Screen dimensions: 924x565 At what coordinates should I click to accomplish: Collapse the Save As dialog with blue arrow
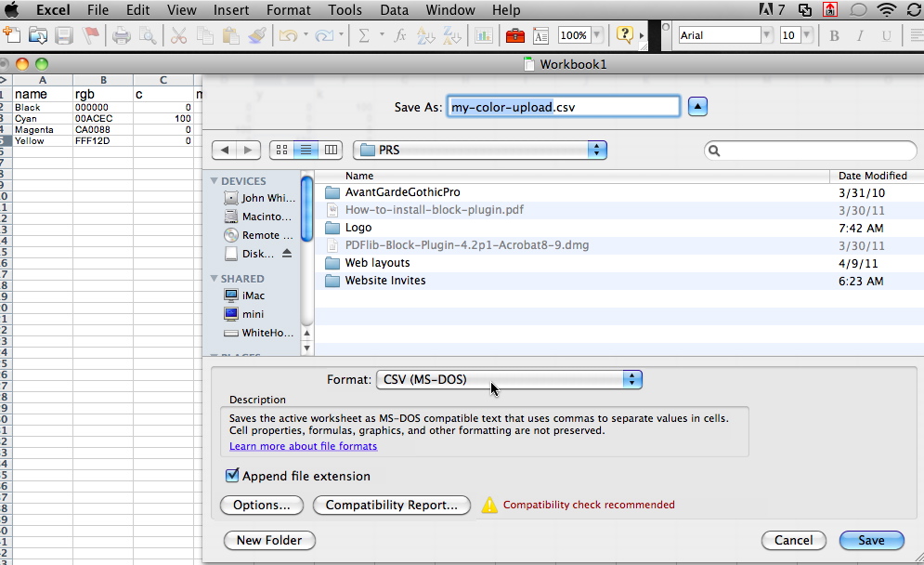[697, 107]
